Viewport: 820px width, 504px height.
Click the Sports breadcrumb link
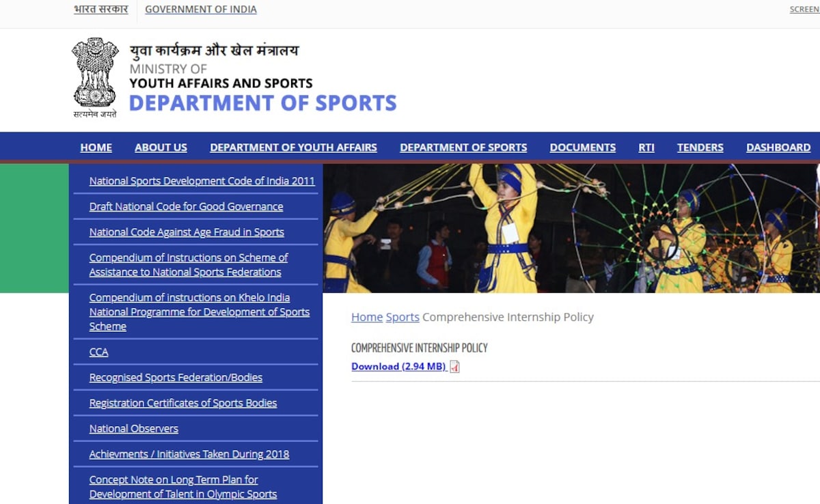pos(402,317)
